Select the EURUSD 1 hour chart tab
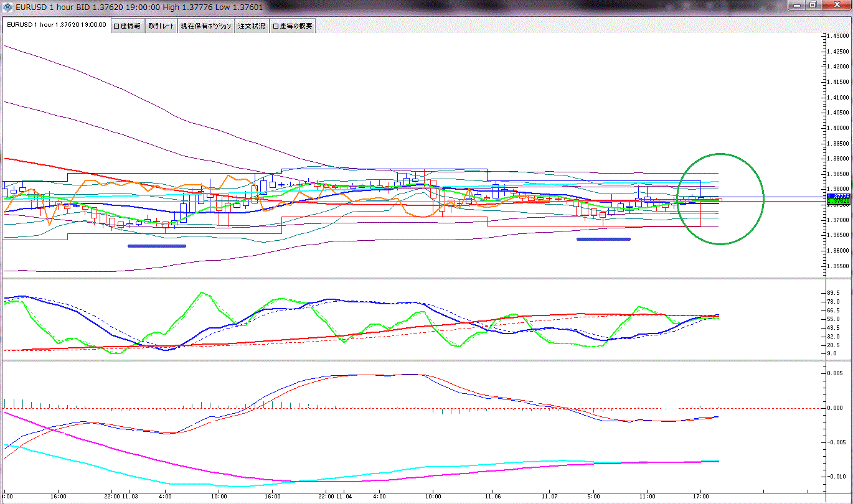The image size is (853, 504). tap(57, 26)
